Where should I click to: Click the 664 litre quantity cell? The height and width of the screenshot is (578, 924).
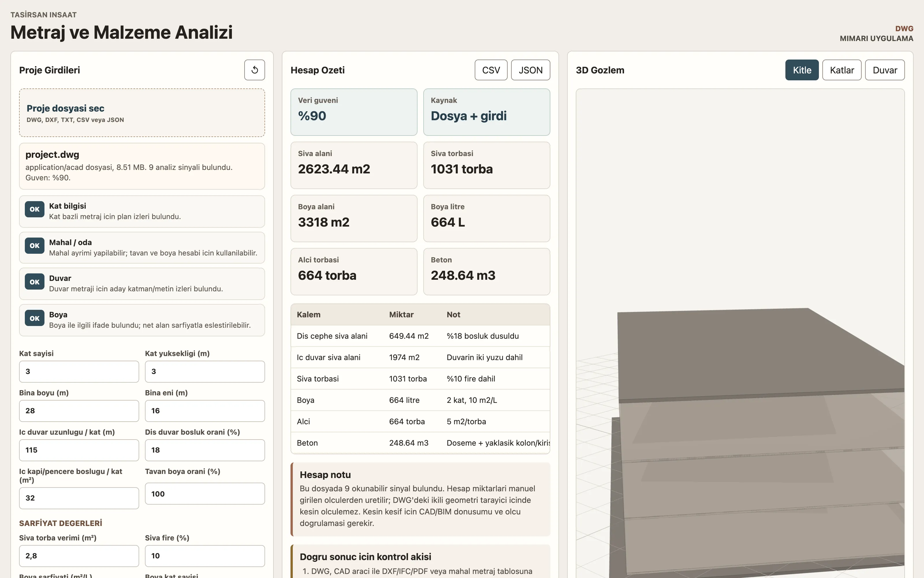[x=404, y=400]
